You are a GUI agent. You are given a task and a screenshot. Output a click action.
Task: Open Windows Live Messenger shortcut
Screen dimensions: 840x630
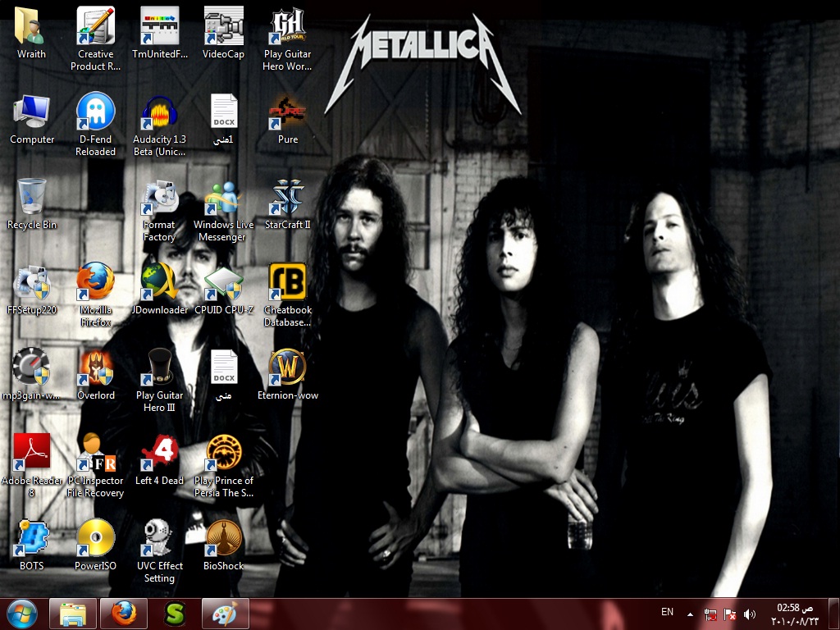coord(223,199)
